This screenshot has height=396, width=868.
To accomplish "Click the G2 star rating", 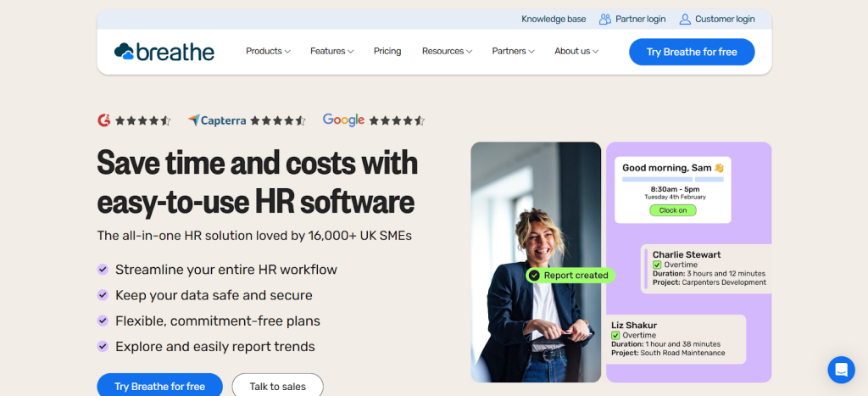I will (142, 120).
